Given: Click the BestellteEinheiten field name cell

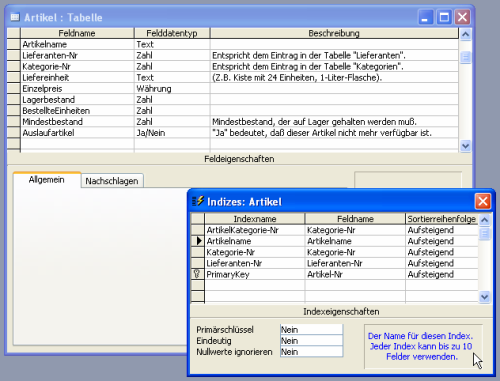Looking at the screenshot, I should 77,111.
